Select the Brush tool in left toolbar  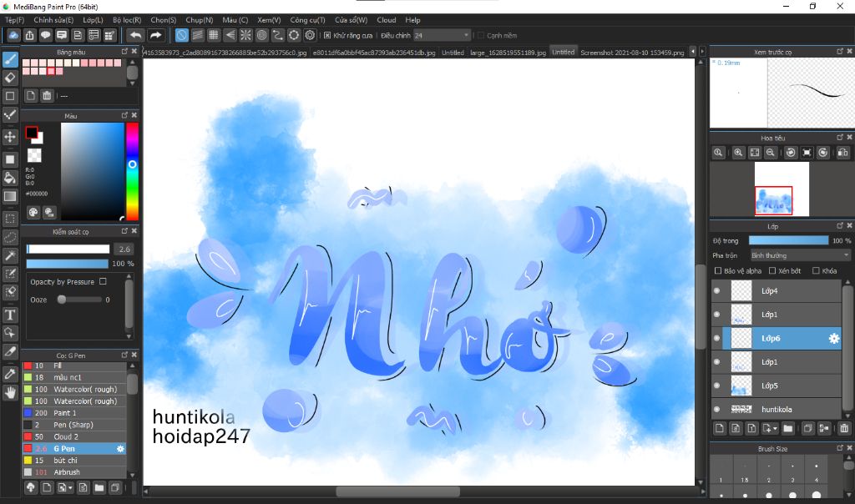point(10,59)
